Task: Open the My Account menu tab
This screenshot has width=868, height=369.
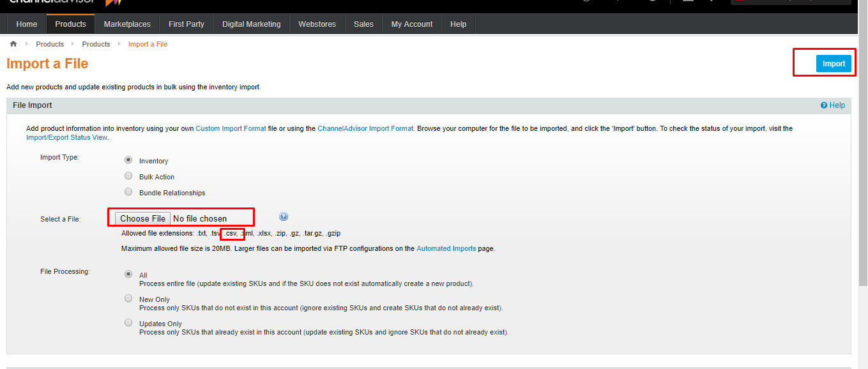Action: pos(412,24)
